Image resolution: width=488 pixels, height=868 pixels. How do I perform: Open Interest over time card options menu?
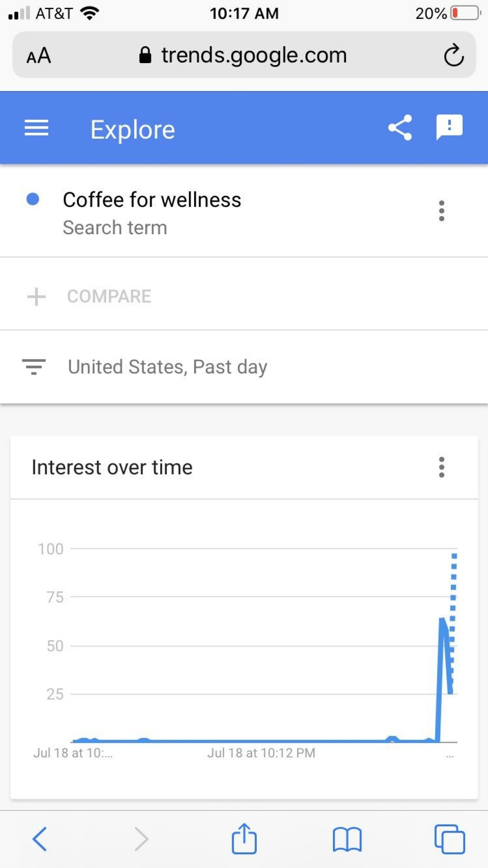[x=441, y=467]
